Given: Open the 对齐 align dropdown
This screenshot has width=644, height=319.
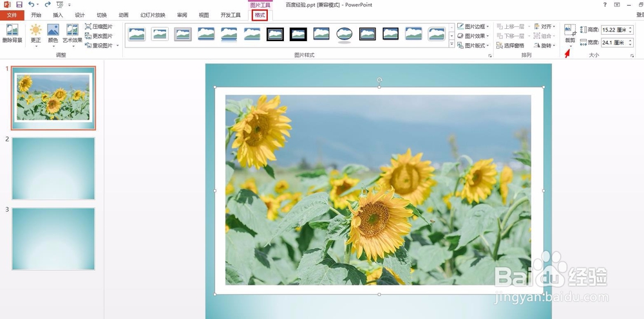Looking at the screenshot, I should pyautogui.click(x=545, y=26).
